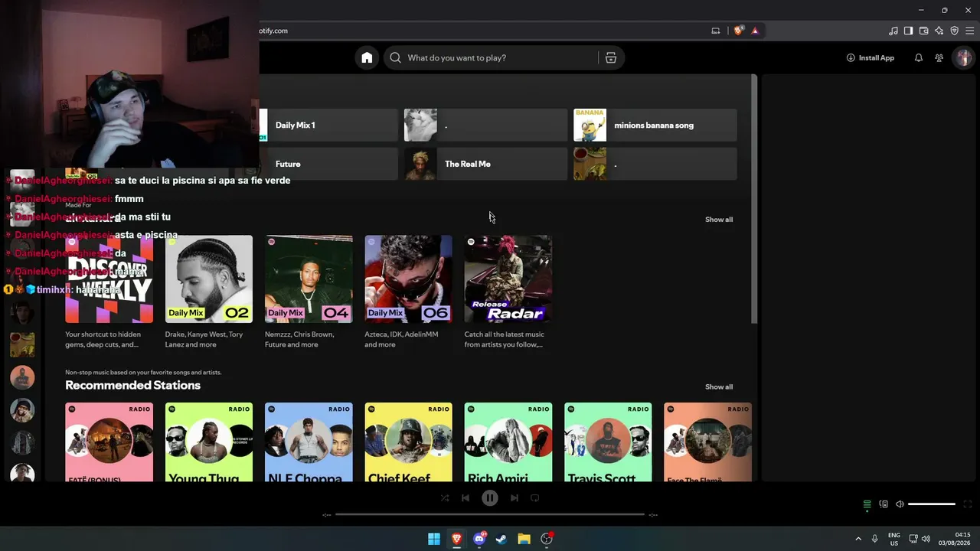Open Friend Activity icon

click(939, 57)
